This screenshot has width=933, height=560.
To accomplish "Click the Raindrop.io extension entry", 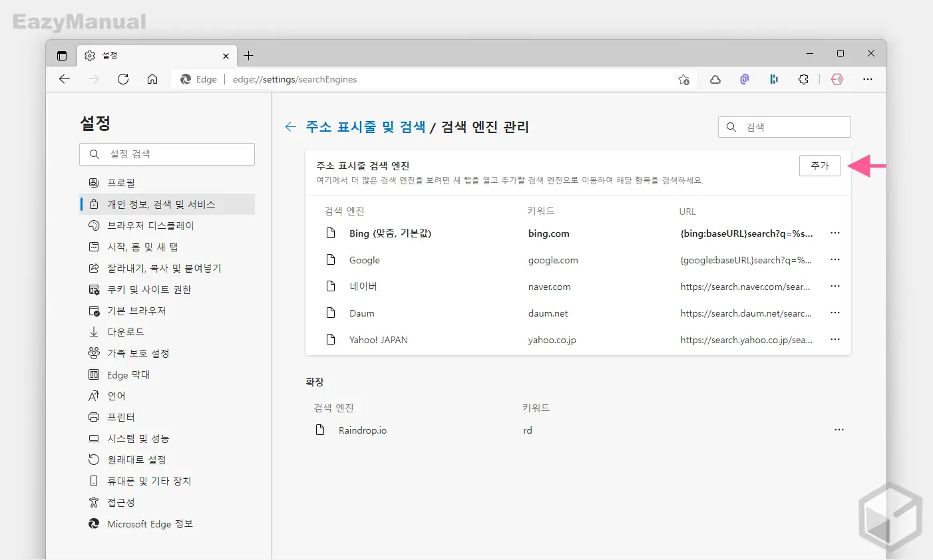I will [363, 430].
